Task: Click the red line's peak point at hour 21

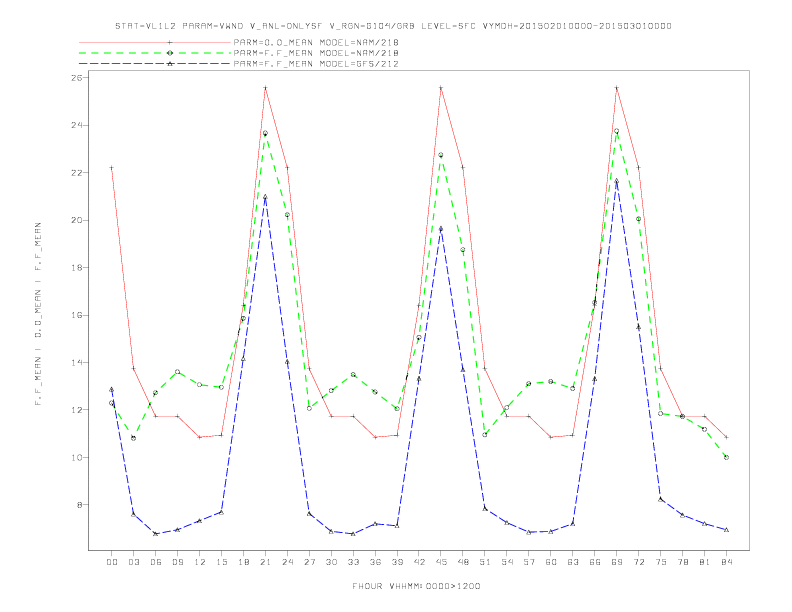Action: 265,88
